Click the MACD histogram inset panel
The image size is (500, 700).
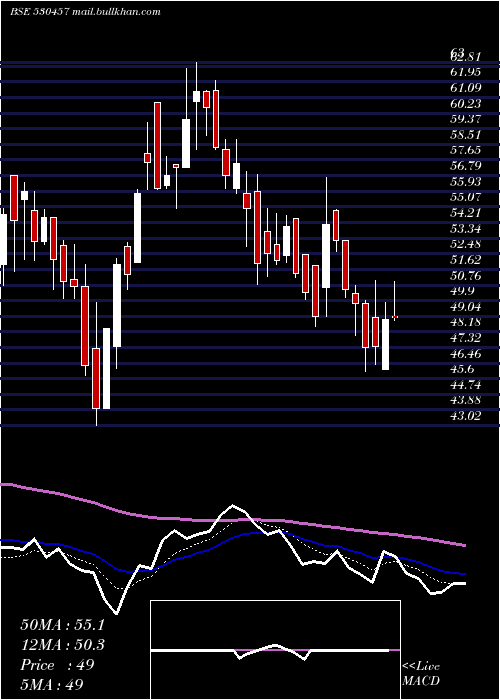tap(275, 650)
